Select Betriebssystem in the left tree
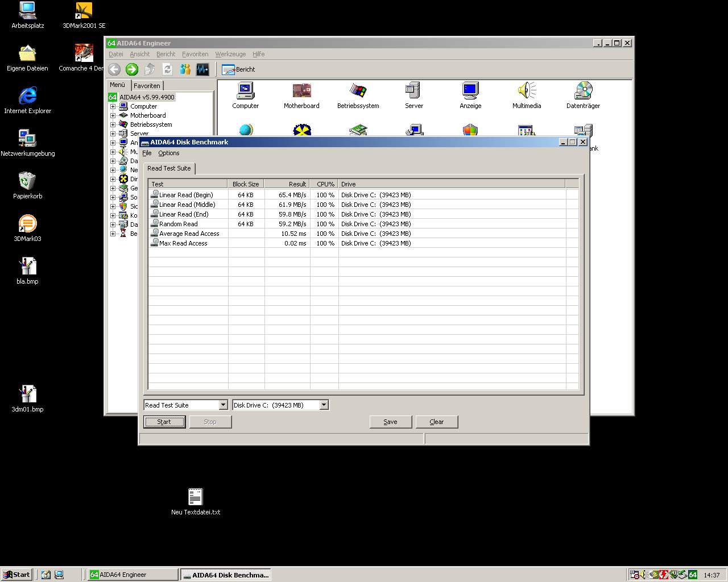Screen dimensions: 728x582 pos(151,124)
